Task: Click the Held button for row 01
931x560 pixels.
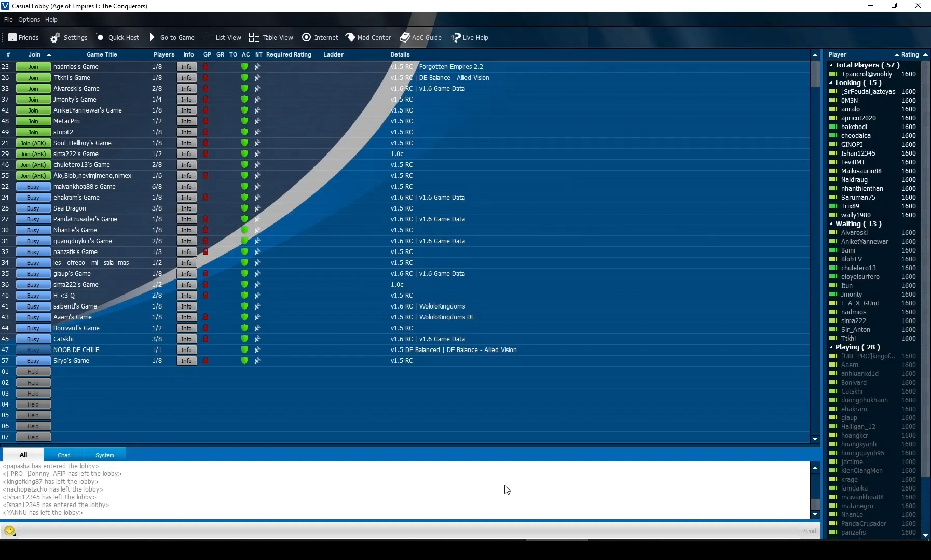Action: coord(33,371)
